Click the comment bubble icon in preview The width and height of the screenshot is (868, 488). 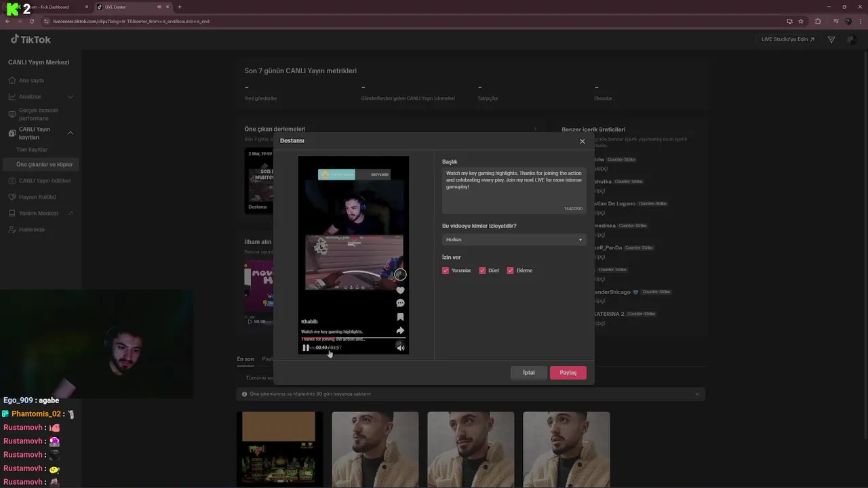click(400, 303)
